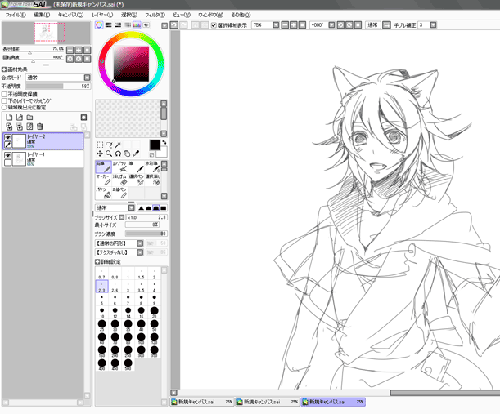
Task: Switch to the first canvas tab
Action: coord(202,402)
